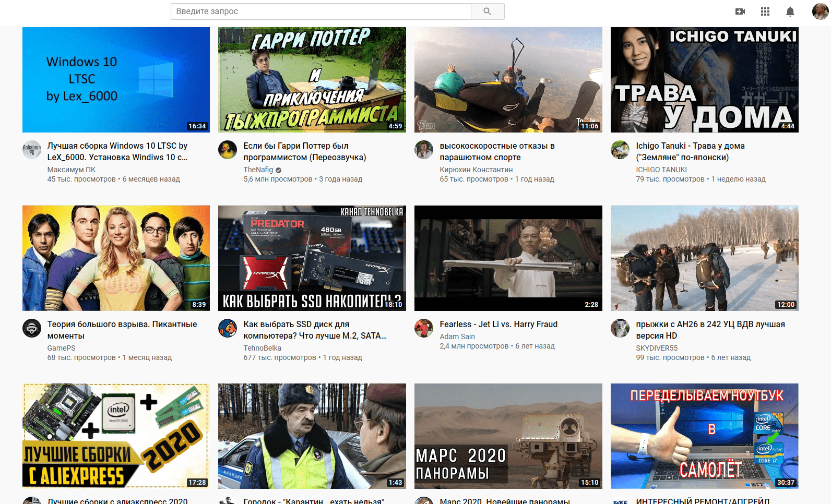Click the Кирюхин Константин channel name
The height and width of the screenshot is (504, 831).
pos(476,170)
